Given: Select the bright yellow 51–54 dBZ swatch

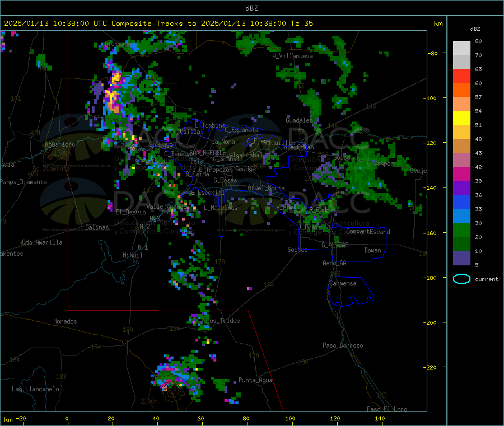Looking at the screenshot, I should click(x=461, y=118).
